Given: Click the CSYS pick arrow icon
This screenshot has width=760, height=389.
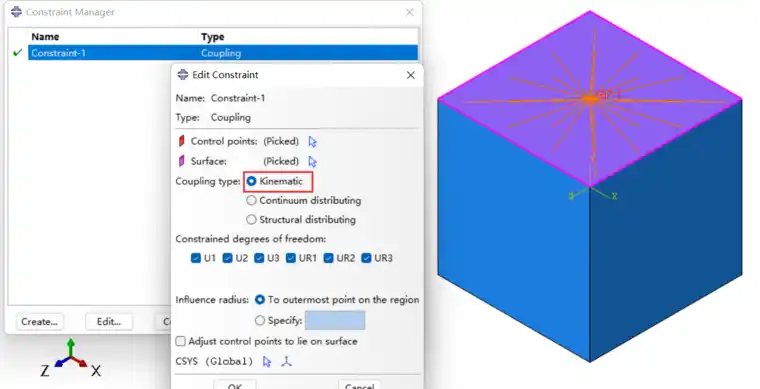Looking at the screenshot, I should pyautogui.click(x=267, y=361).
